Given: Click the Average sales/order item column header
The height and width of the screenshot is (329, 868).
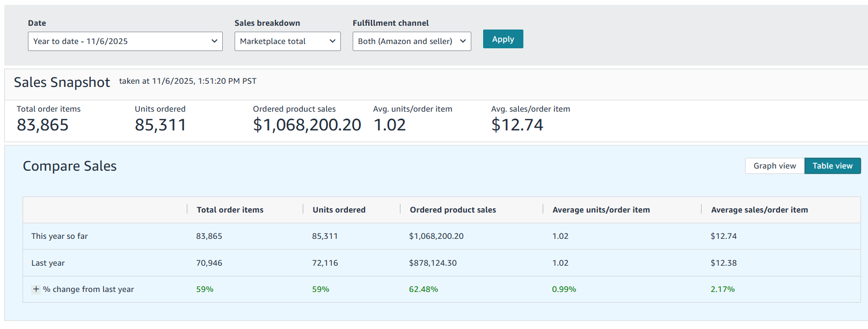Looking at the screenshot, I should pos(759,210).
